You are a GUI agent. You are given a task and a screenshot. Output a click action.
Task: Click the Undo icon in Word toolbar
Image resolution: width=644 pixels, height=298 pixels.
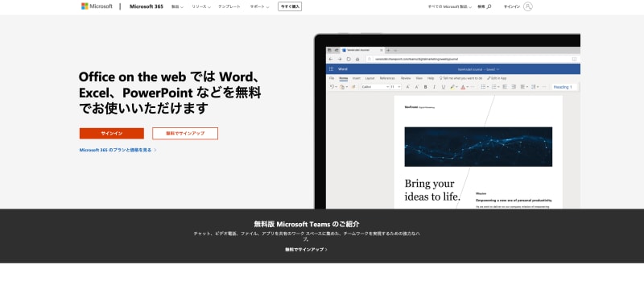coord(332,87)
